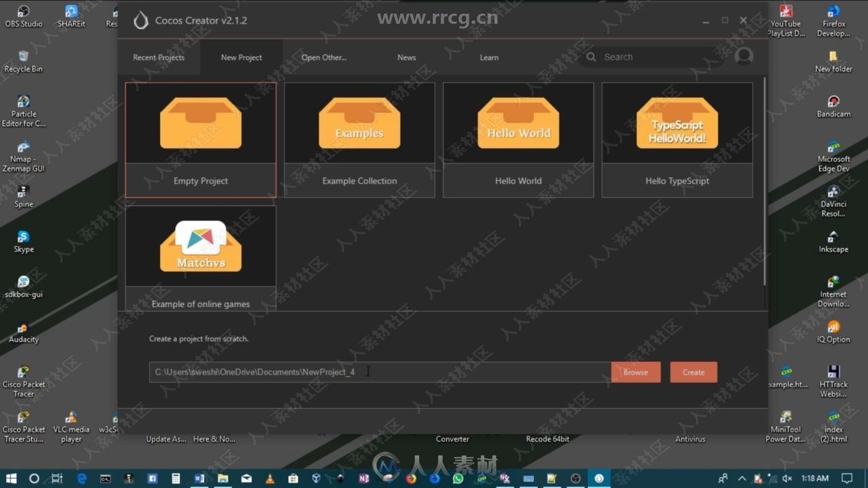Open Internet Download Manager icon
Viewport: 868px width, 488px height.
pos(833,291)
